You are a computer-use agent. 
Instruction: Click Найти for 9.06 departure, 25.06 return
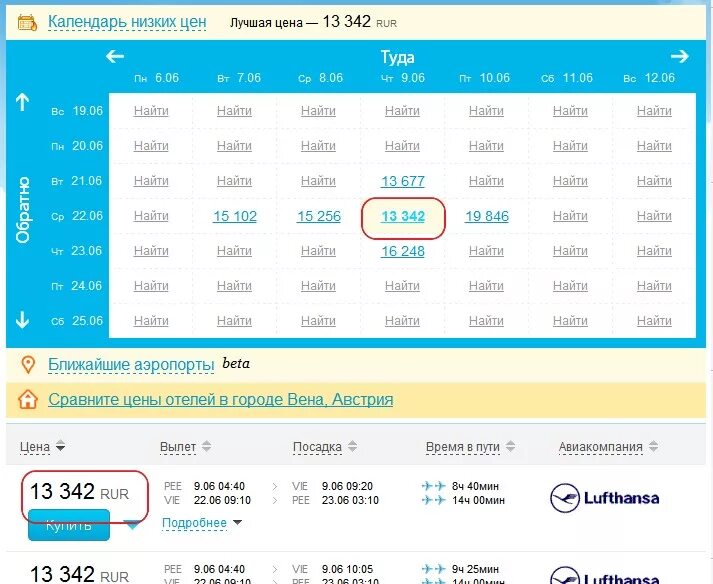(402, 321)
